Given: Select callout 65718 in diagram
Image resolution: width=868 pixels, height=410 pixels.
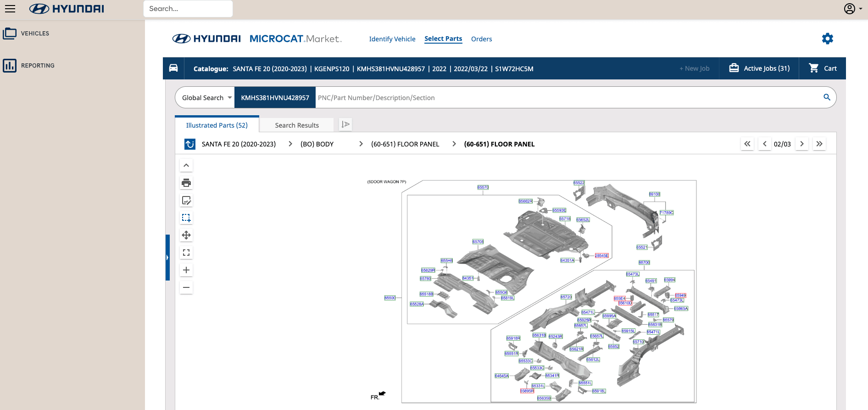Looking at the screenshot, I should coord(565,219).
